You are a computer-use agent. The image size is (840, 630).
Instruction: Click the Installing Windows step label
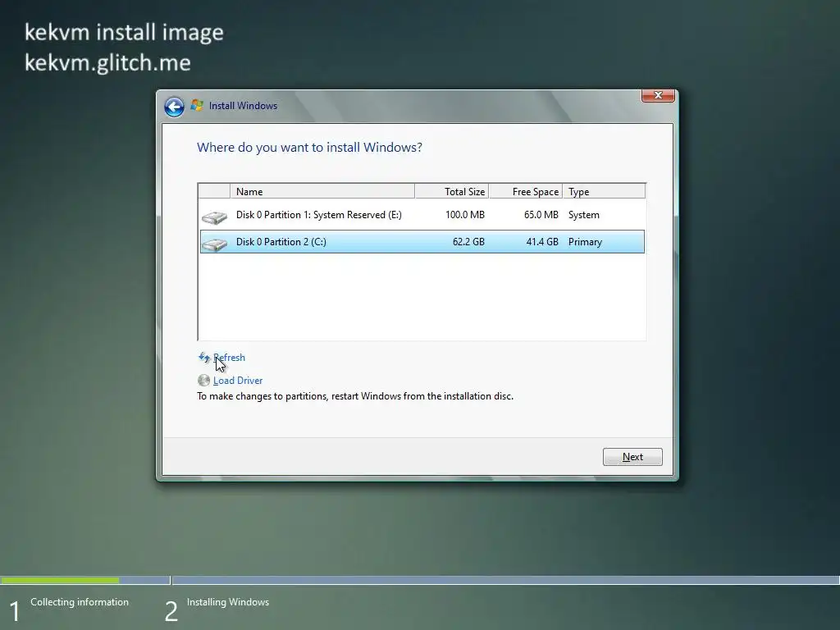(228, 602)
